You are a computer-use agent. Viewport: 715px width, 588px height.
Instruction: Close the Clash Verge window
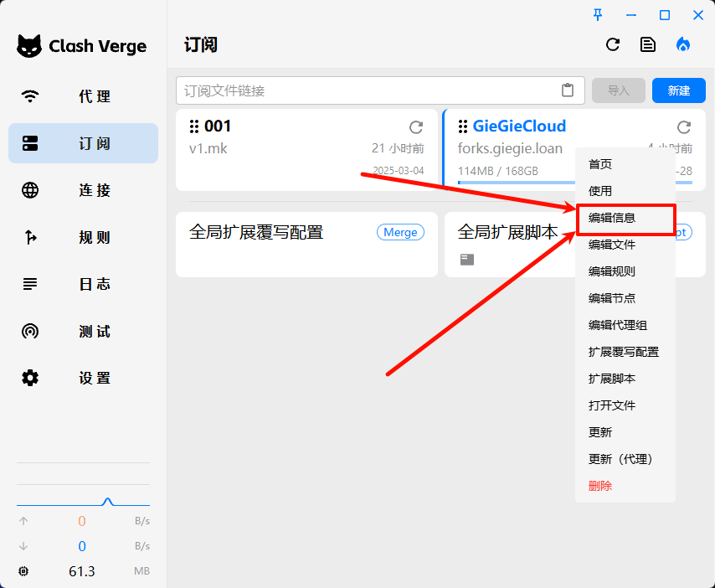[x=698, y=15]
